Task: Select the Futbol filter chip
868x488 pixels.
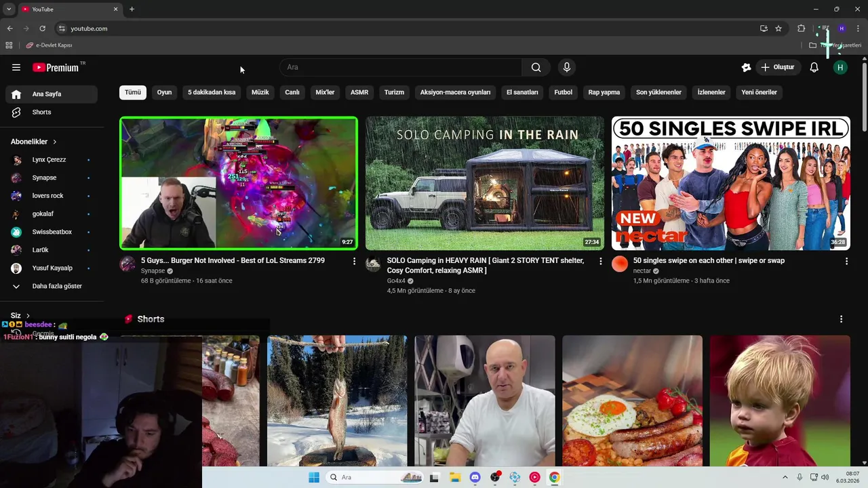Action: click(x=564, y=92)
